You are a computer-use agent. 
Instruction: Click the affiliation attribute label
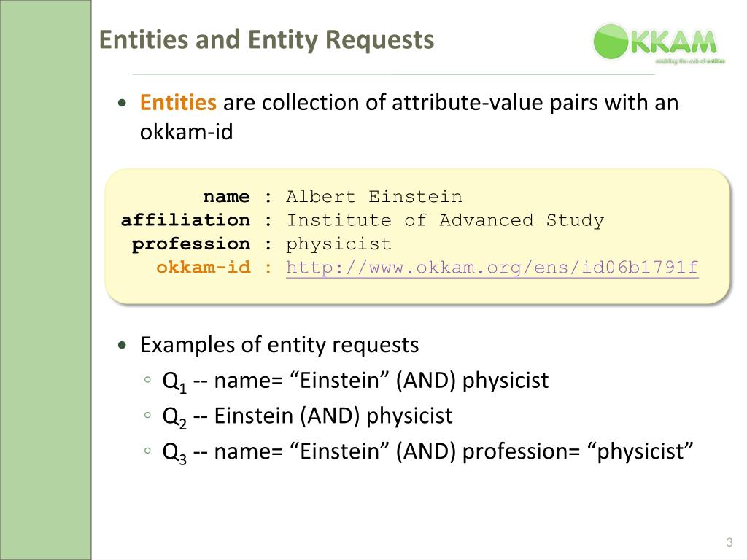185,219
